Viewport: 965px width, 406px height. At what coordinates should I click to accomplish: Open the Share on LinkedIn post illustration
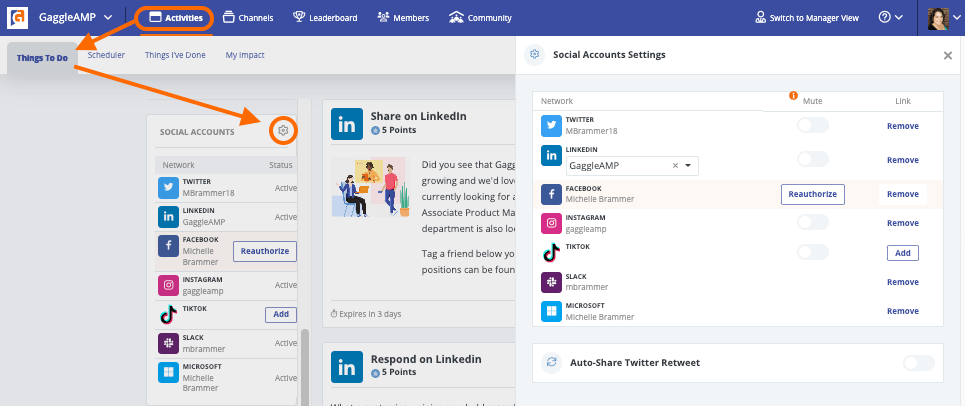point(370,187)
